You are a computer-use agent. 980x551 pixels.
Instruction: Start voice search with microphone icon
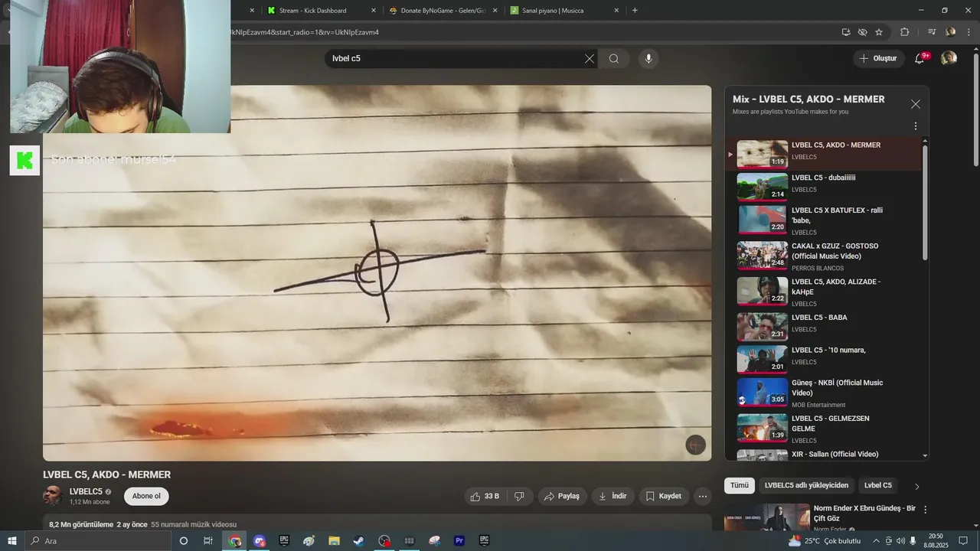tap(648, 59)
